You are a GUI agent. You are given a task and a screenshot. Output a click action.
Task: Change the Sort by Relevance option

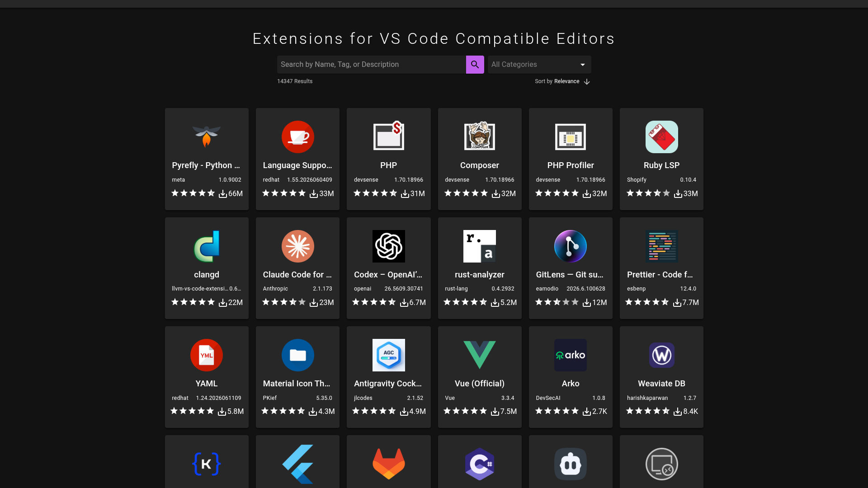pos(566,81)
